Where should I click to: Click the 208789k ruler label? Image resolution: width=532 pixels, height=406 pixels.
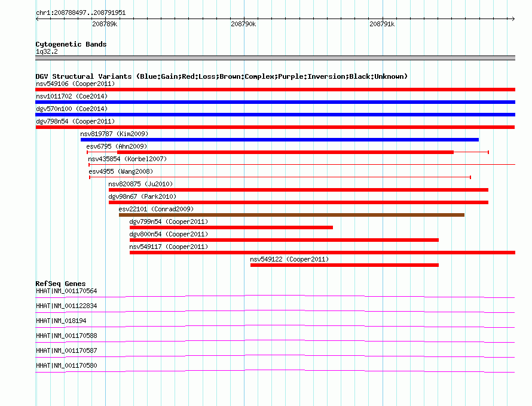point(105,24)
